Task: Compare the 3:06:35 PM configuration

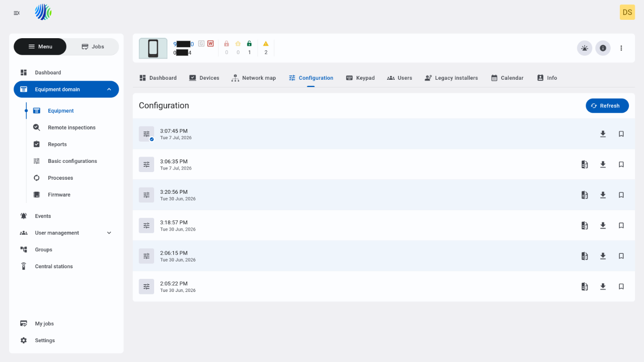Action: pos(585,164)
